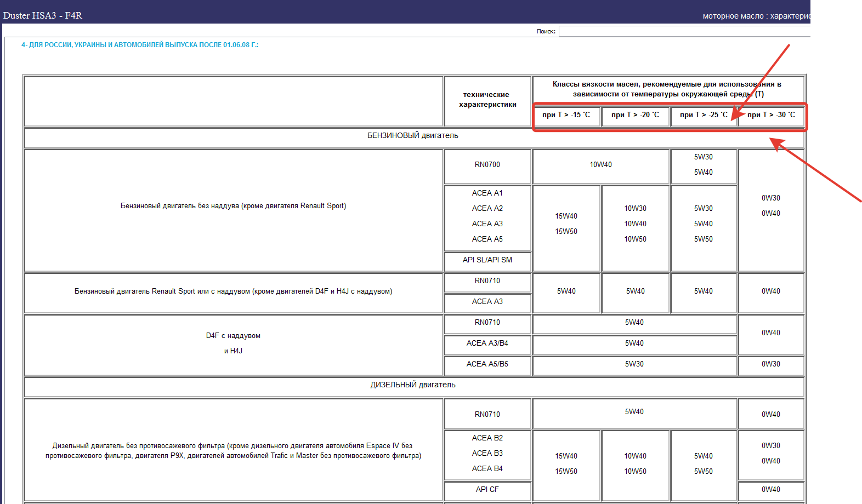
Task: Click the ACEA B2 entry
Action: click(x=487, y=438)
